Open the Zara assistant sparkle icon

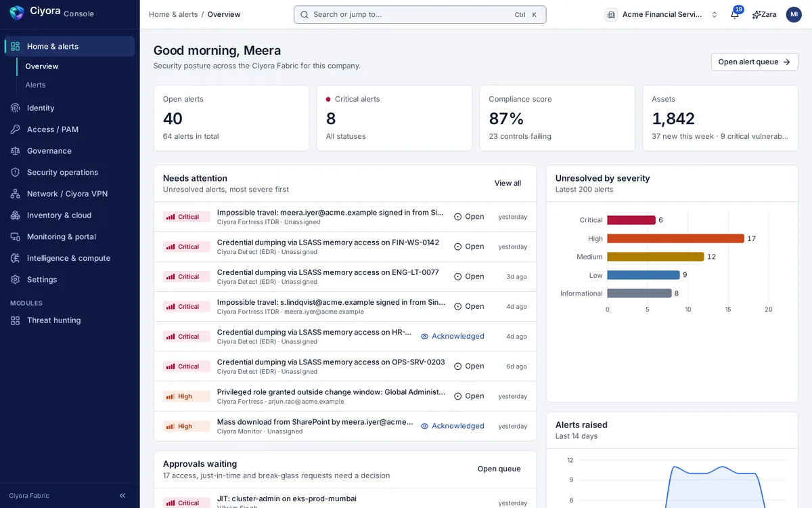pos(756,14)
